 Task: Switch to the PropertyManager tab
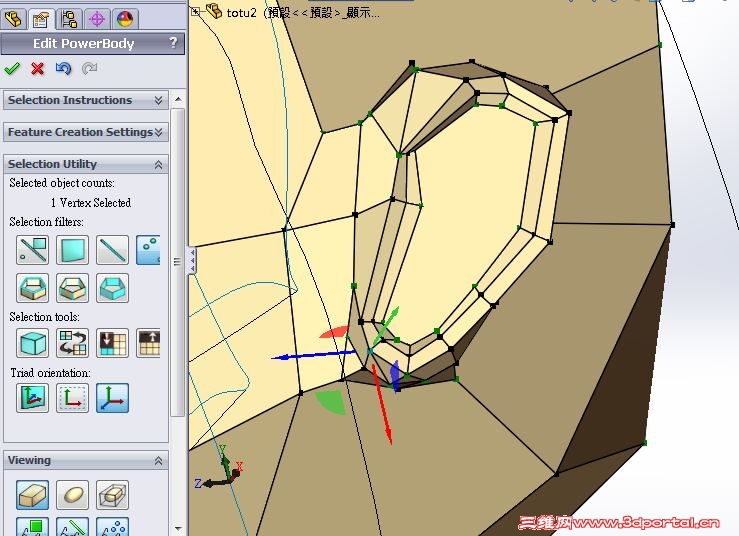[x=41, y=19]
